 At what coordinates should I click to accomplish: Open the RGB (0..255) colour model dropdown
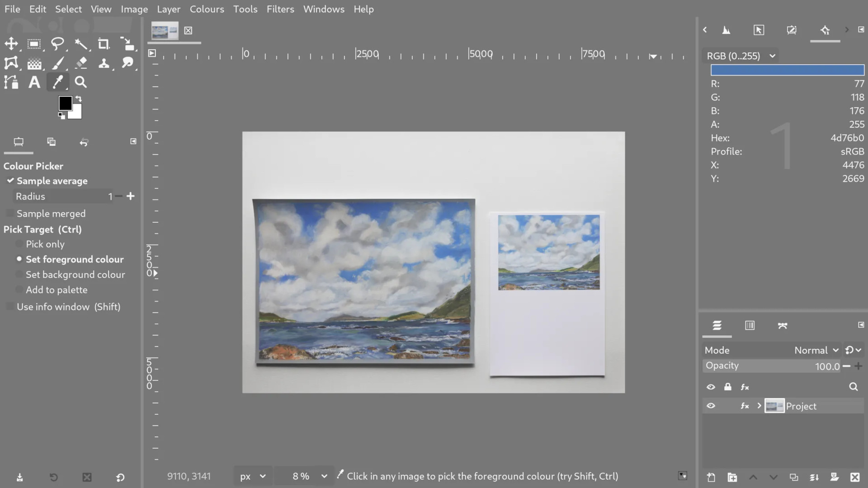pos(741,56)
